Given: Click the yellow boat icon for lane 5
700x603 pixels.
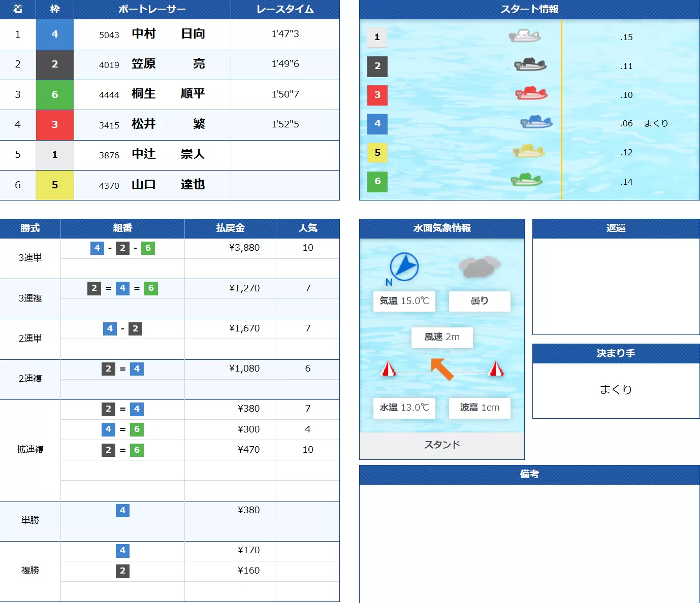Looking at the screenshot, I should (x=529, y=151).
